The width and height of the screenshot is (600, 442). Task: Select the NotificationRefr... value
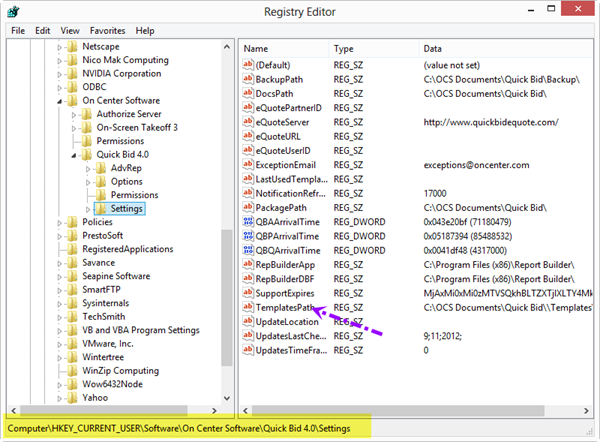pyautogui.click(x=291, y=193)
